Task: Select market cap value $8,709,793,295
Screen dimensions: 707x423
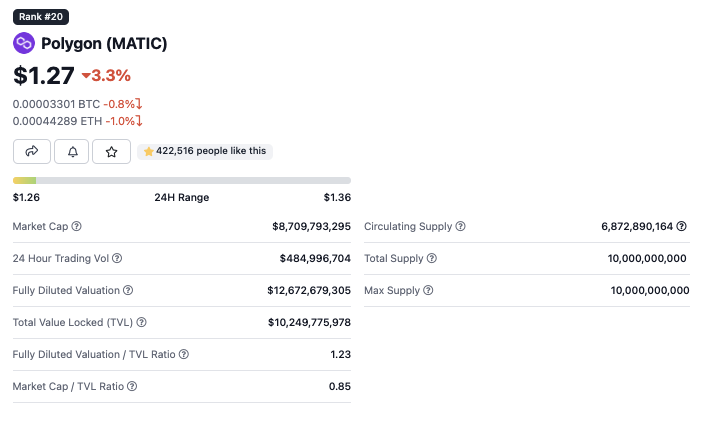Action: 311,226
